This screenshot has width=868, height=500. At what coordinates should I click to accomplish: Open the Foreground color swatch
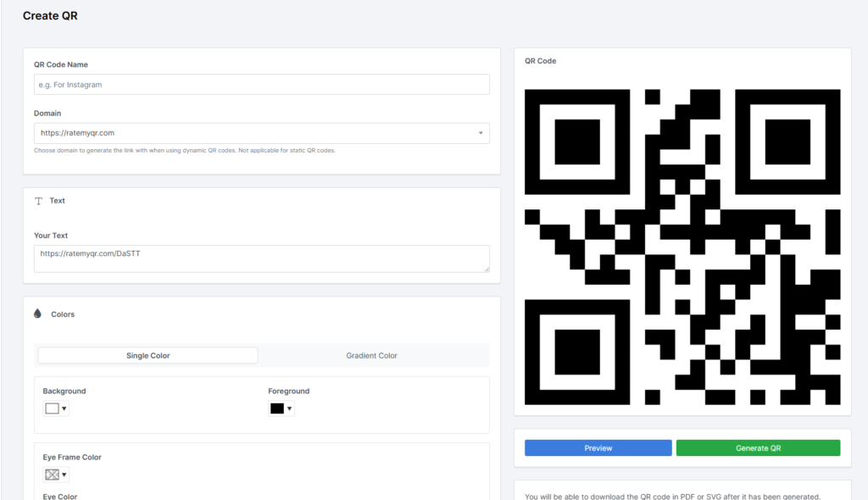pos(277,408)
